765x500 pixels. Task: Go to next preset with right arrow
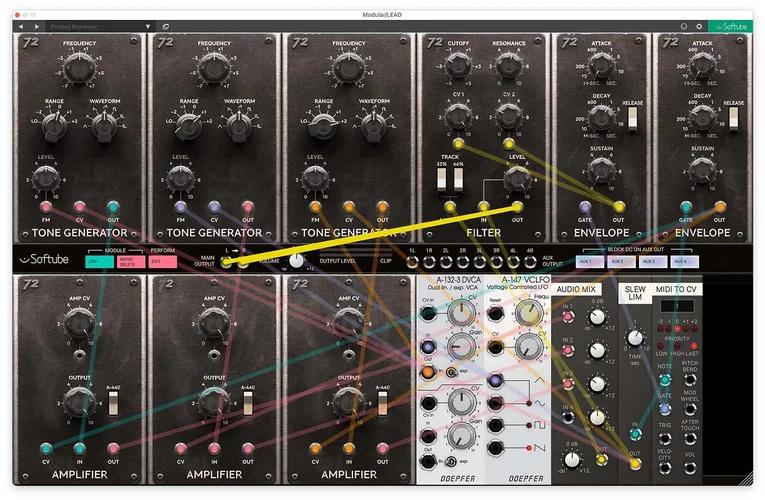pyautogui.click(x=37, y=26)
